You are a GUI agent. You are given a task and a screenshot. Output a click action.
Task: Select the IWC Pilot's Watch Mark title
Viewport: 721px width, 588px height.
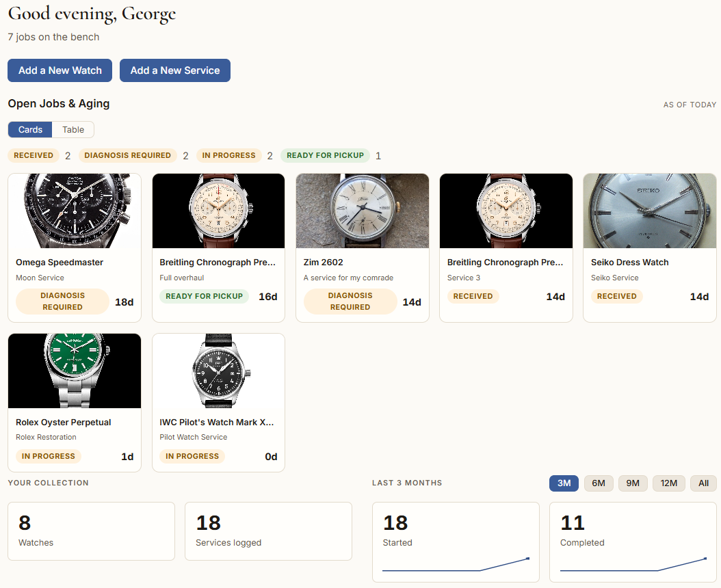217,423
